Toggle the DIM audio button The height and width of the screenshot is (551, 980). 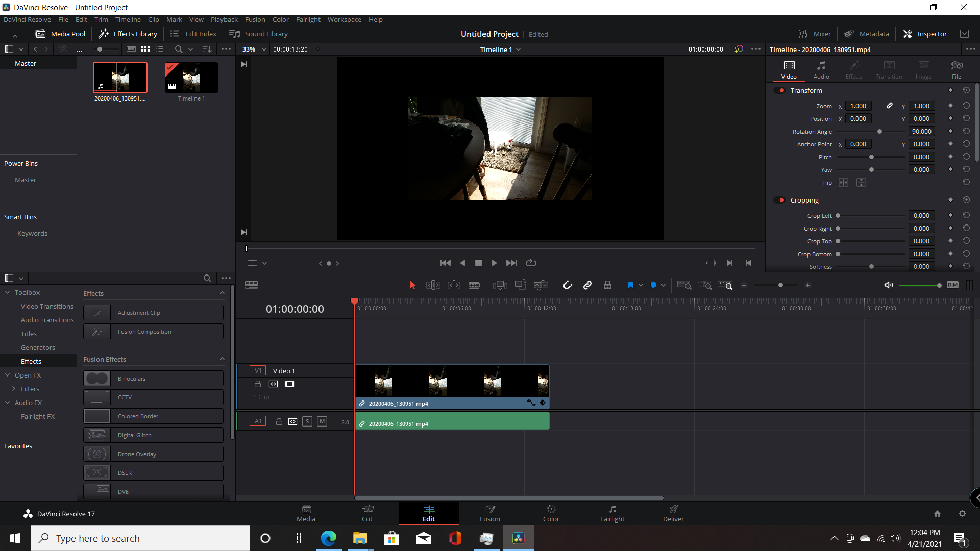pyautogui.click(x=952, y=285)
